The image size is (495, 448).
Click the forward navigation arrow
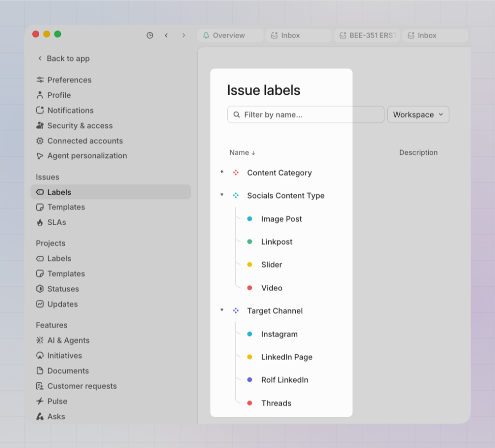coord(183,35)
